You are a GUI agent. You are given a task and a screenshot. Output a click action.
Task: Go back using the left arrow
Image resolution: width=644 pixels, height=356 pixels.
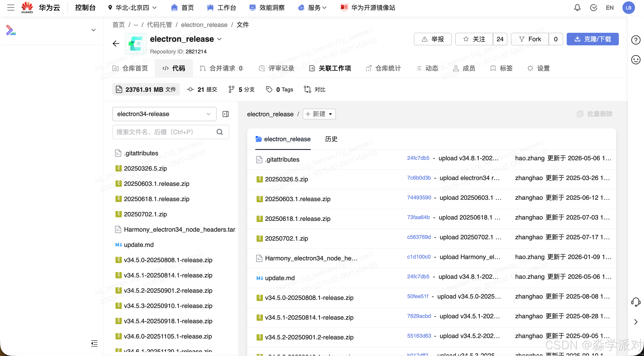coord(116,44)
